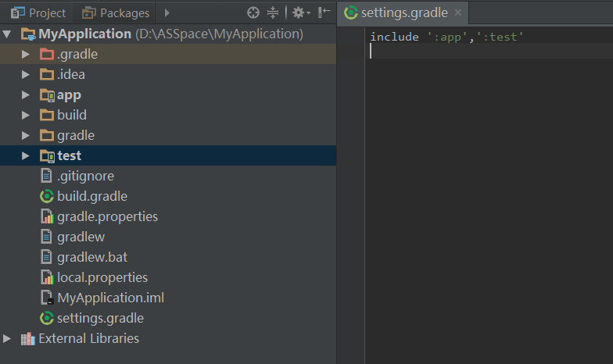
Task: Expand the app module folder
Action: pyautogui.click(x=25, y=95)
